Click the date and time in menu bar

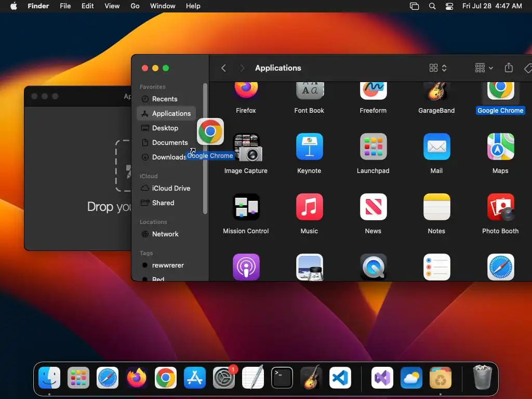(x=492, y=6)
